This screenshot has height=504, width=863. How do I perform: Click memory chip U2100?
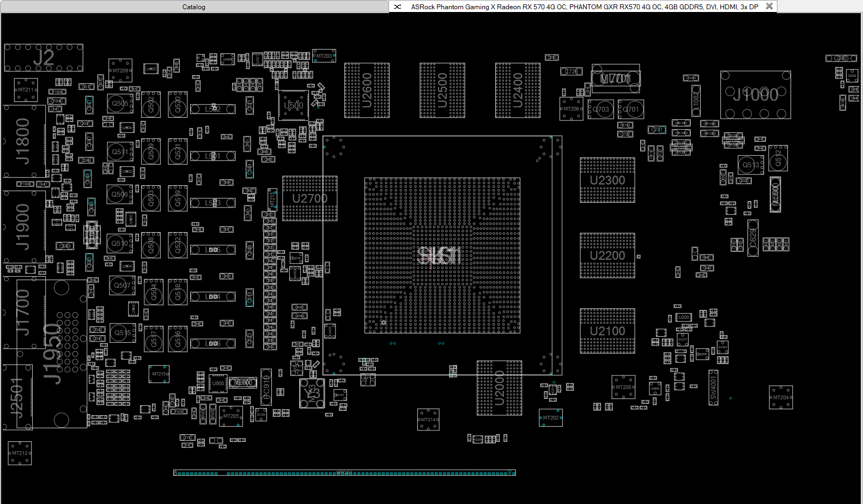click(x=607, y=331)
